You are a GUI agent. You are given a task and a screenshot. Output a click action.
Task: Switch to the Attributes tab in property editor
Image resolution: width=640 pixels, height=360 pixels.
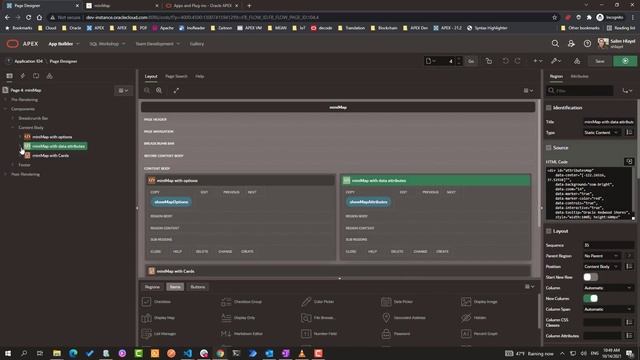tap(579, 76)
